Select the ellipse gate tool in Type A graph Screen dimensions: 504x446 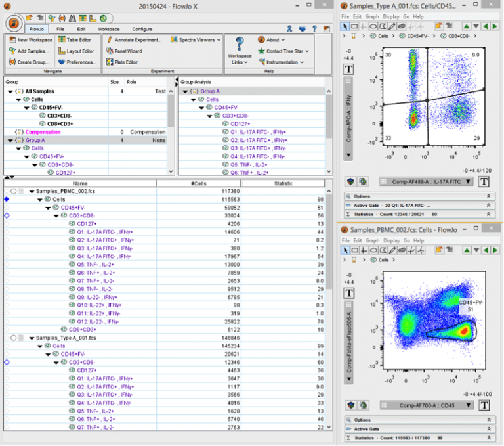coord(373,26)
